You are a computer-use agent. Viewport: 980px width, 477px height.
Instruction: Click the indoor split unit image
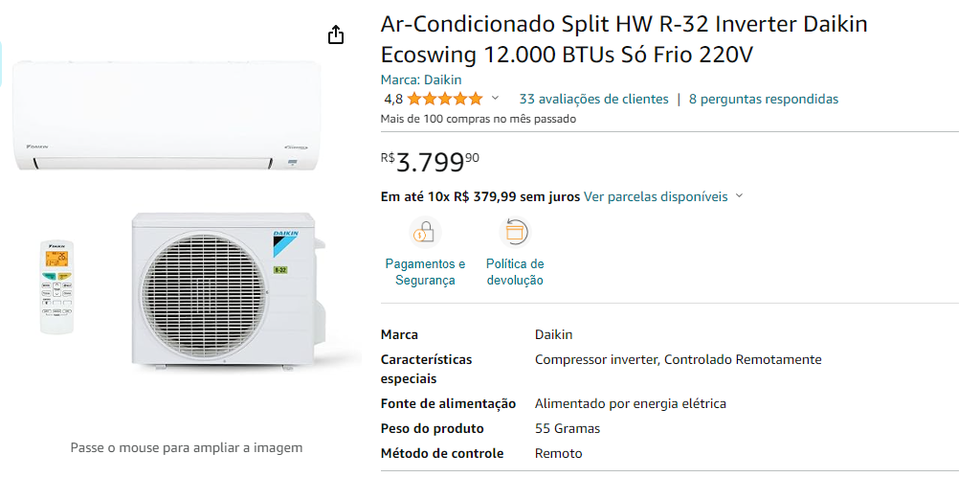tap(167, 116)
